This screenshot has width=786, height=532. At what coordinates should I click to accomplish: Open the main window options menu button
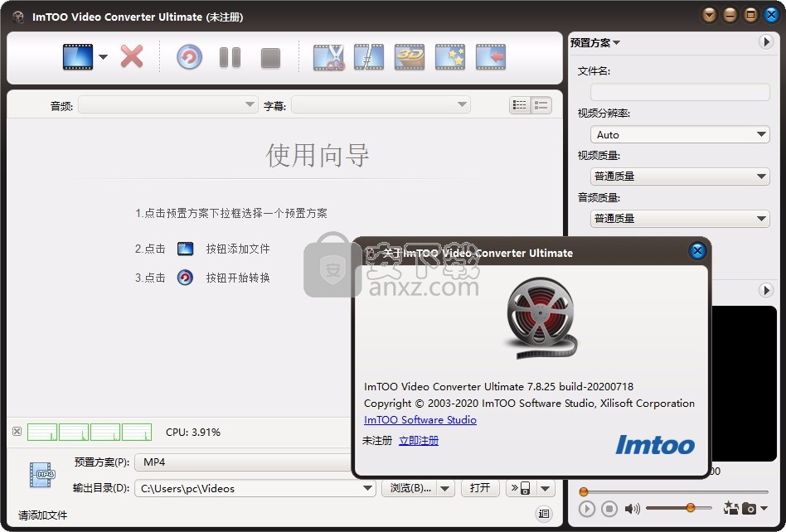click(x=709, y=15)
